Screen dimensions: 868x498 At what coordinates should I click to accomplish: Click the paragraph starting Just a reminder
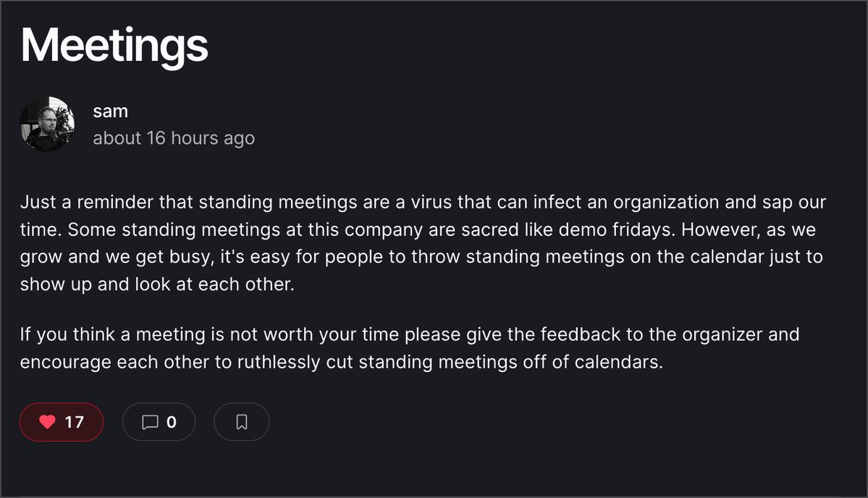(x=424, y=243)
